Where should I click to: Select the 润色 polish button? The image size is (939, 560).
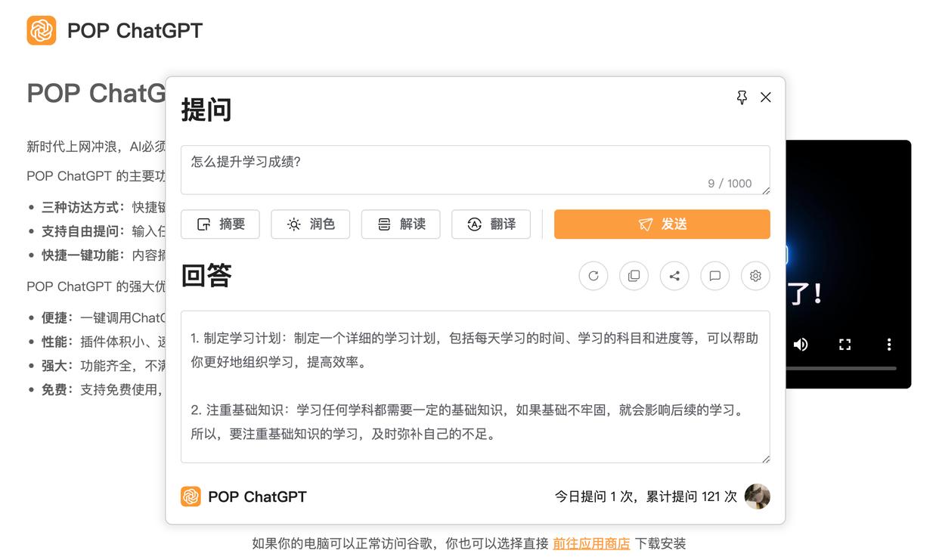click(311, 224)
